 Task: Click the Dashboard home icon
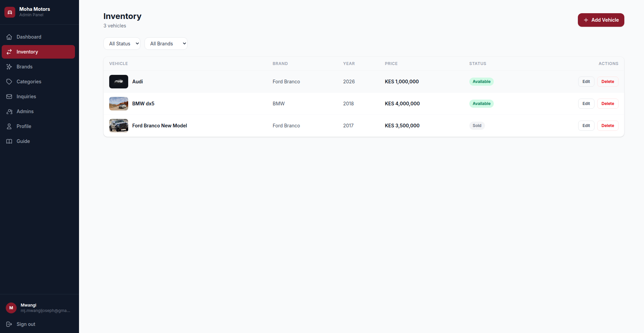(9, 37)
